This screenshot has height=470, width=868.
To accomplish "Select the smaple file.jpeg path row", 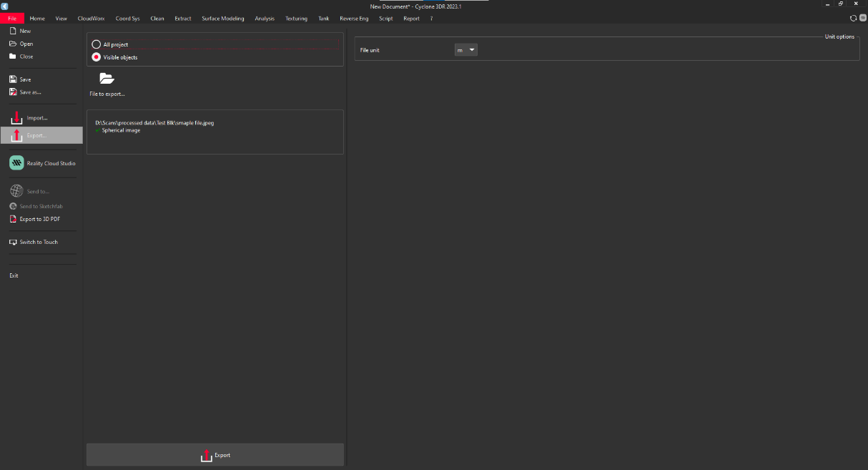I will pyautogui.click(x=154, y=123).
